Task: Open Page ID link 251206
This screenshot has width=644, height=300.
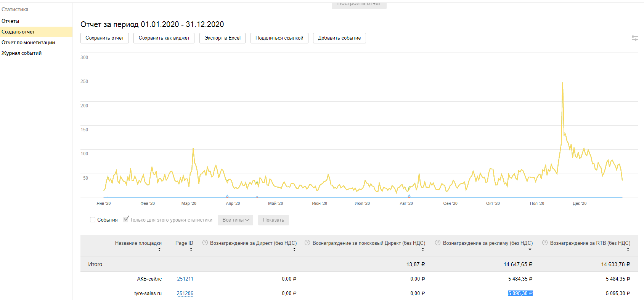Action: (185, 294)
